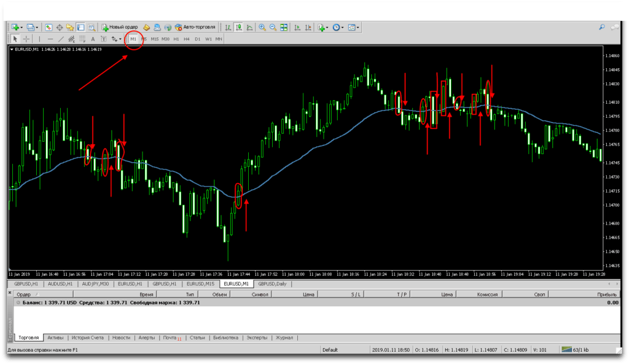Select the horizontal line tool
The image size is (629, 364).
coord(50,39)
